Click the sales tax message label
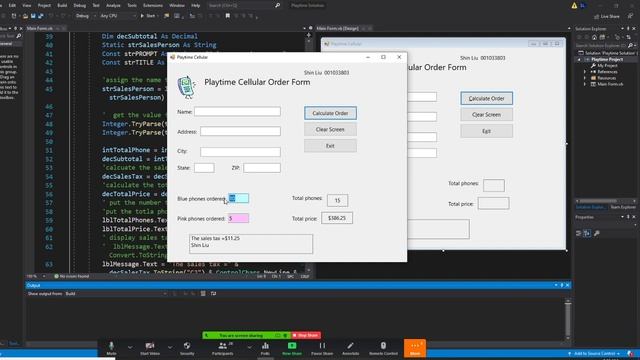The image size is (640, 360). pos(251,244)
